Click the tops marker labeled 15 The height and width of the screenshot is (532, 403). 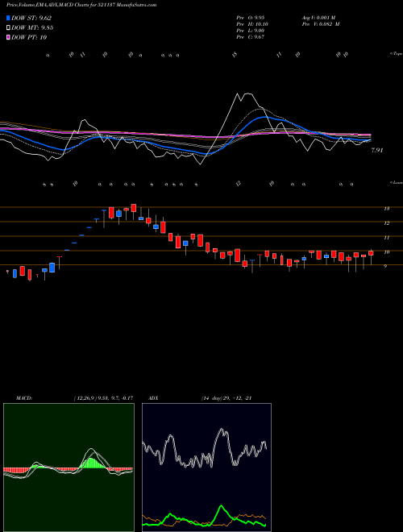(235, 55)
